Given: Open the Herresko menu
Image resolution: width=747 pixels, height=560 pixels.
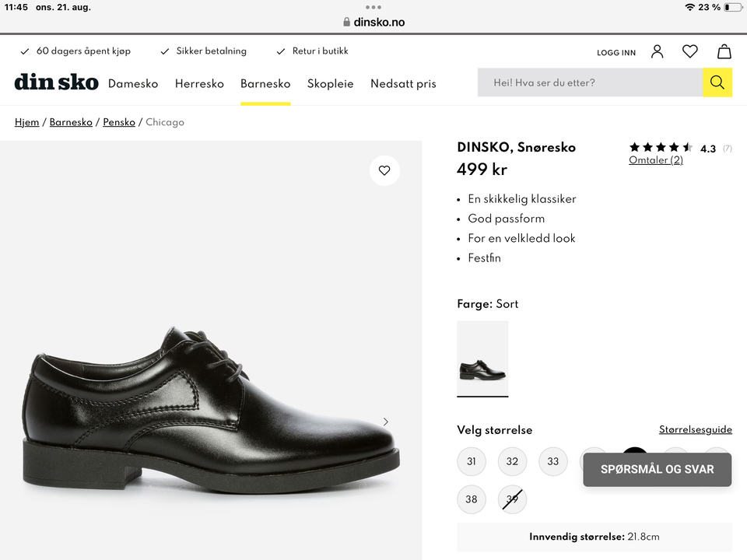Looking at the screenshot, I should click(199, 84).
